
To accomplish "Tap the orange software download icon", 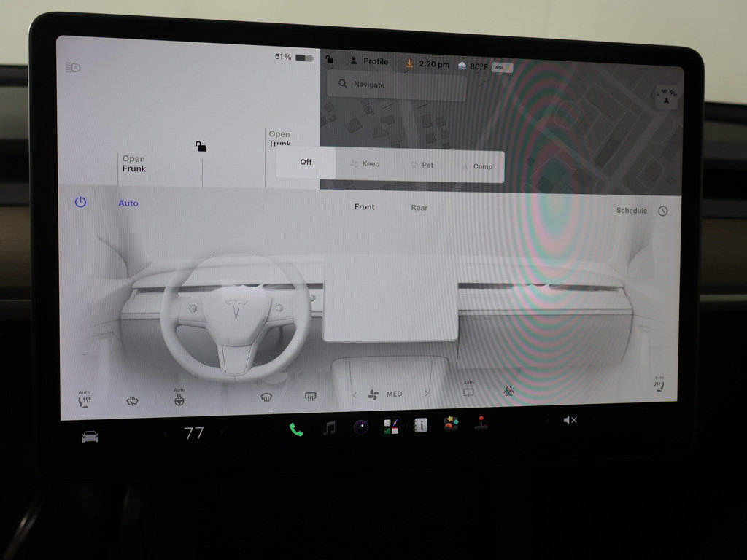I will pyautogui.click(x=409, y=63).
